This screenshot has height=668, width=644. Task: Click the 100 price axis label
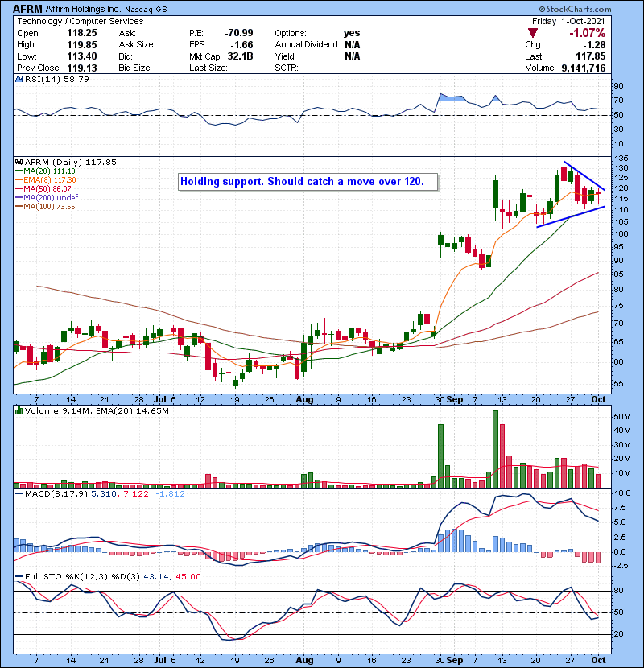621,234
